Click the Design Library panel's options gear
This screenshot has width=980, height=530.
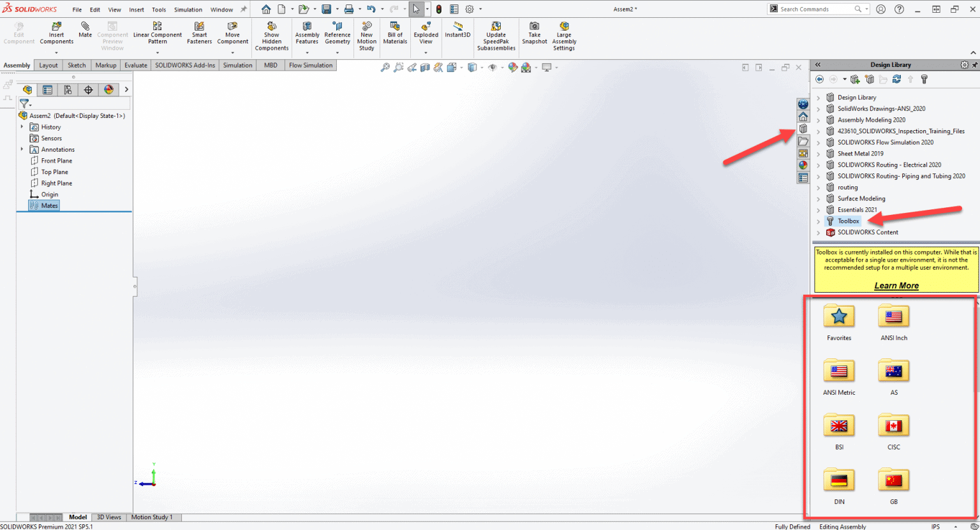click(x=964, y=65)
